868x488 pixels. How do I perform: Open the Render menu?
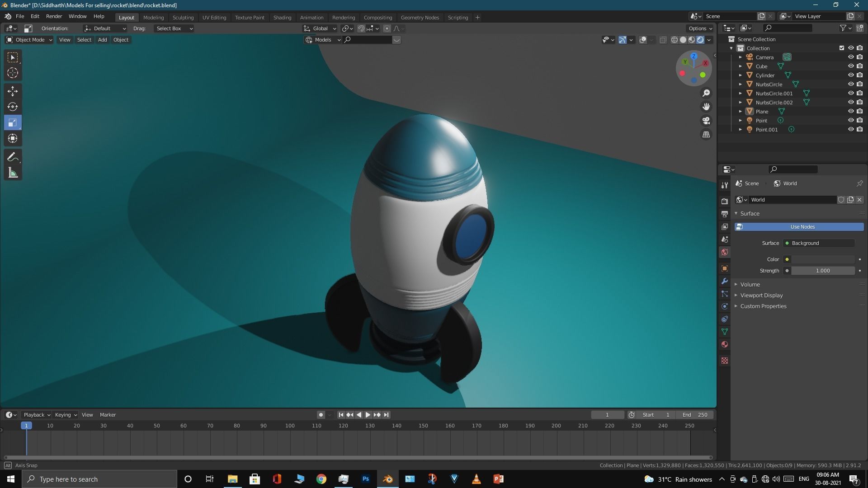54,16
